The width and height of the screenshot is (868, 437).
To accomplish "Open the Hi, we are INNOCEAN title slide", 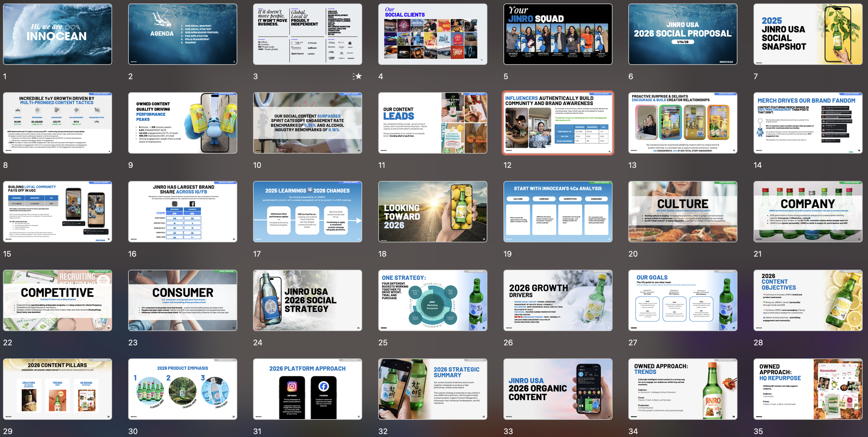I will point(58,33).
